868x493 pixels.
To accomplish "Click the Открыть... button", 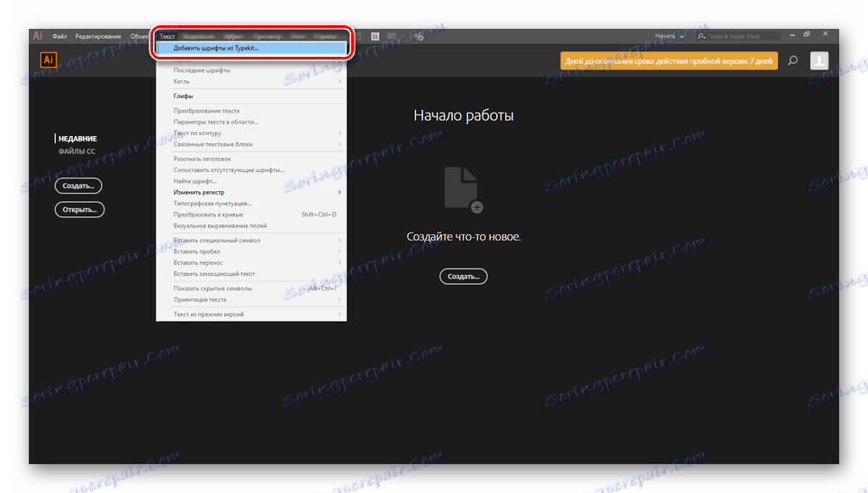I will click(x=80, y=209).
